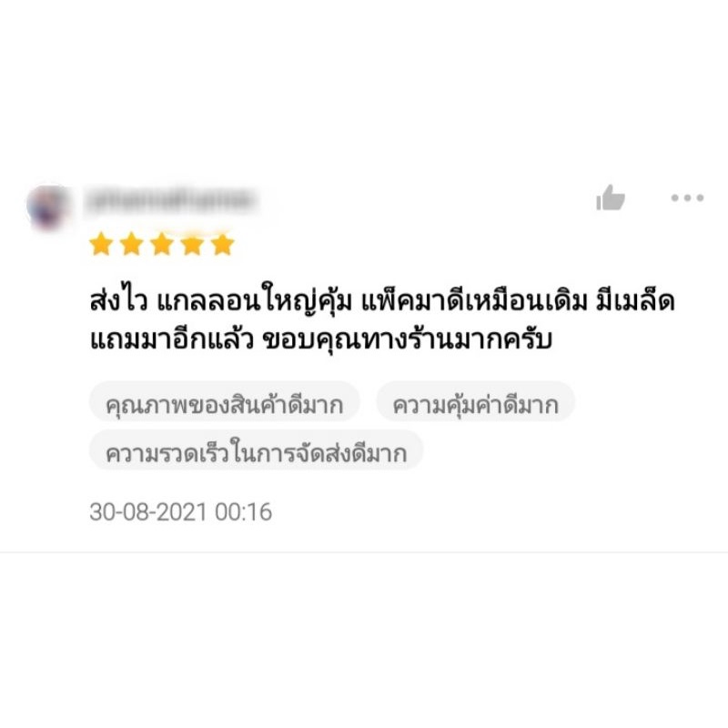Select the fourth rating star

click(192, 244)
